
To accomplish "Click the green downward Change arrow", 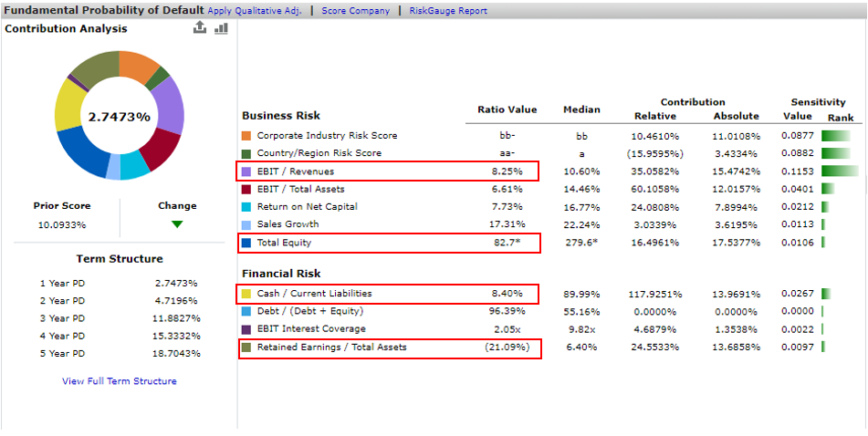I will tap(177, 224).
